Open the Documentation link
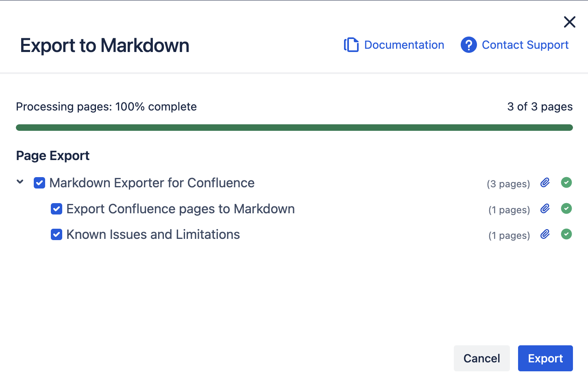 click(404, 45)
